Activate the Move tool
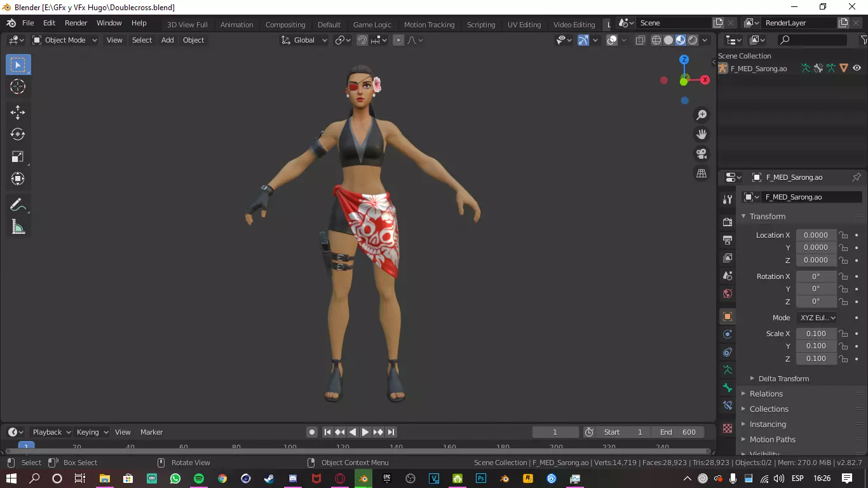 [x=18, y=112]
